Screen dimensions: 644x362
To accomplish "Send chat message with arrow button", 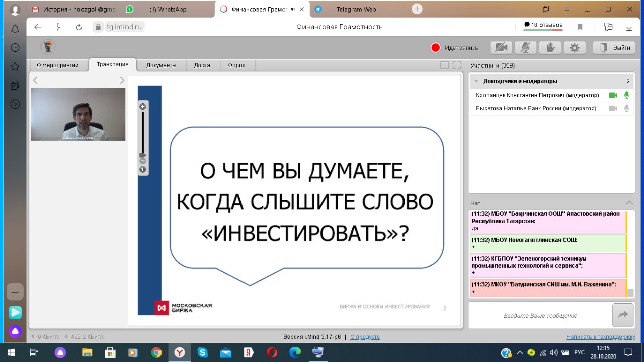I will click(622, 315).
